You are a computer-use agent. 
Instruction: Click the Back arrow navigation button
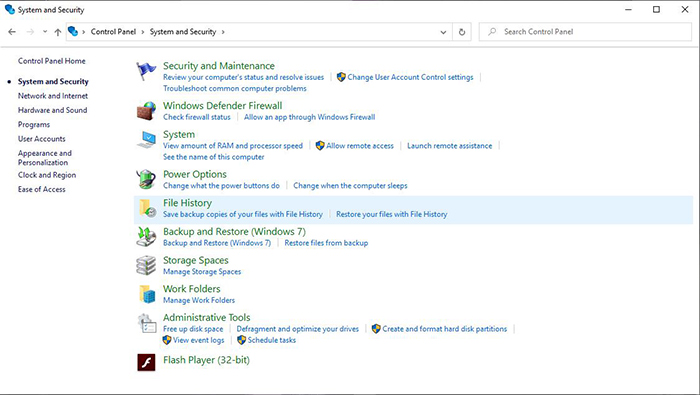tap(12, 32)
